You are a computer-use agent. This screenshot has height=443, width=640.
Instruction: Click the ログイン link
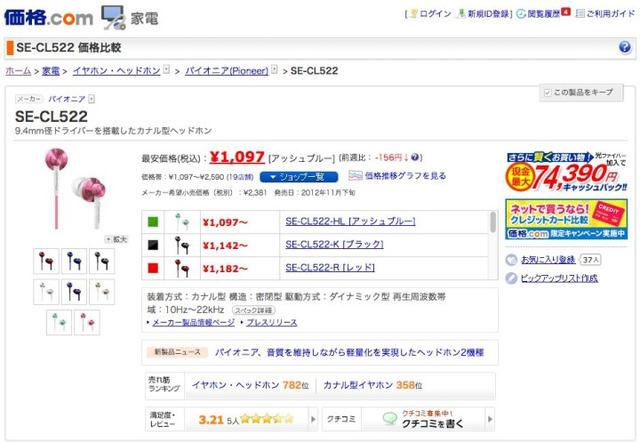coord(435,14)
